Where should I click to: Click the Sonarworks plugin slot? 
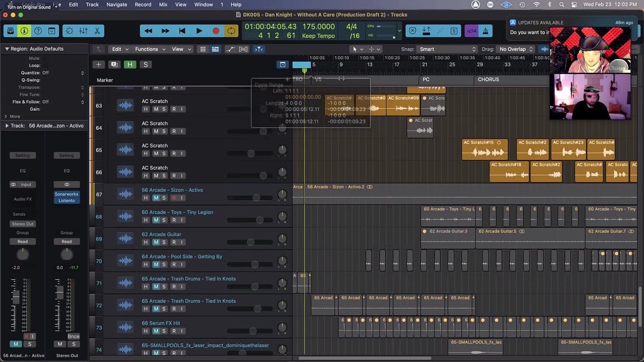pos(66,194)
